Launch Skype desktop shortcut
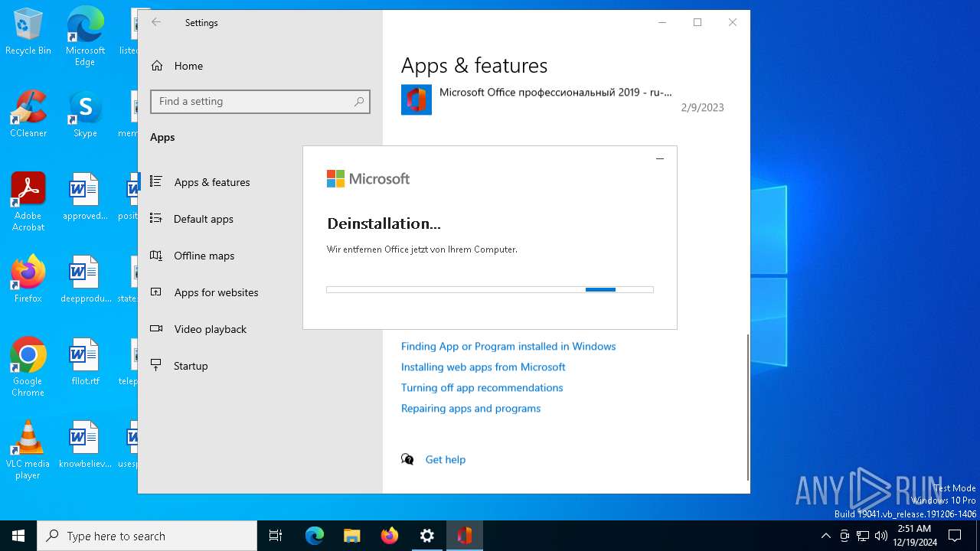This screenshot has height=551, width=980. 85,115
